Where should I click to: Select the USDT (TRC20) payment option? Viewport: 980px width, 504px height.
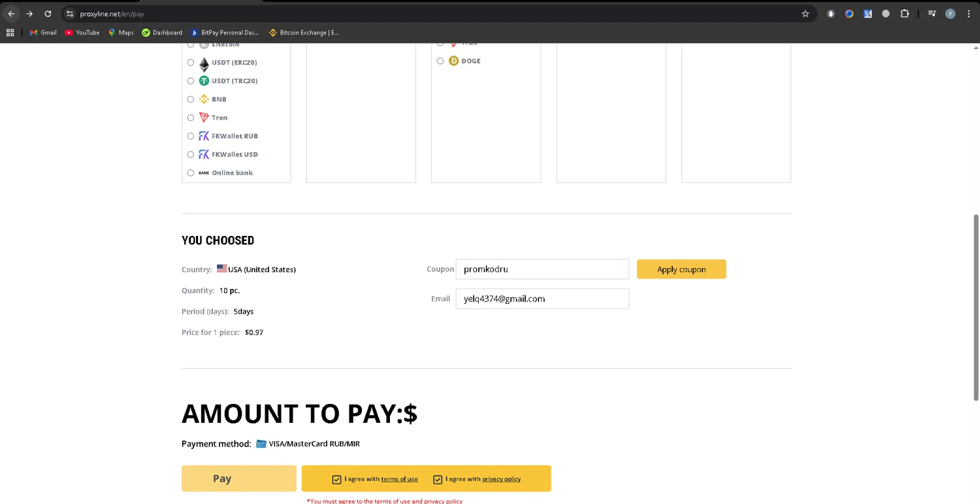(191, 81)
